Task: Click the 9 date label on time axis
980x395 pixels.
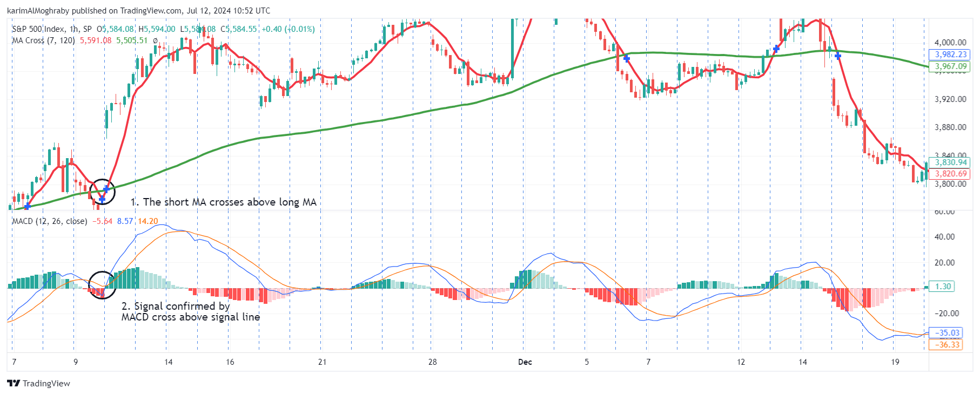Action: point(76,362)
